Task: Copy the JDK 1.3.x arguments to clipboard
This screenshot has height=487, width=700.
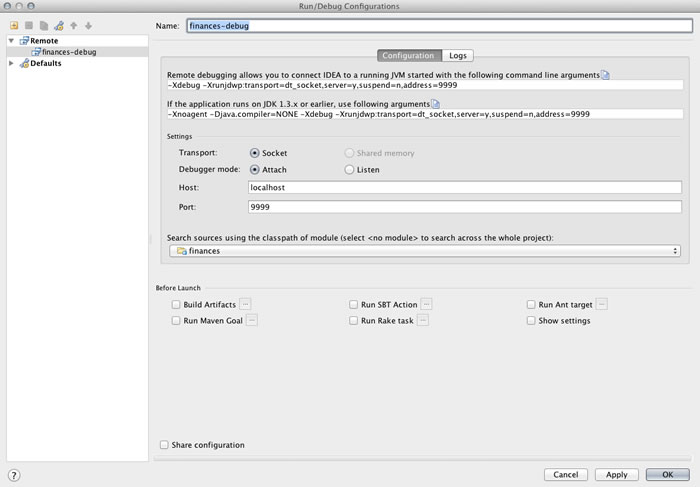Action: [x=435, y=104]
